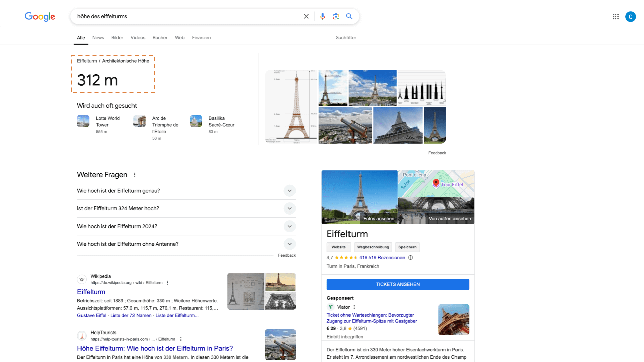Open Google Lens image search
The height and width of the screenshot is (362, 644).
[x=336, y=16]
